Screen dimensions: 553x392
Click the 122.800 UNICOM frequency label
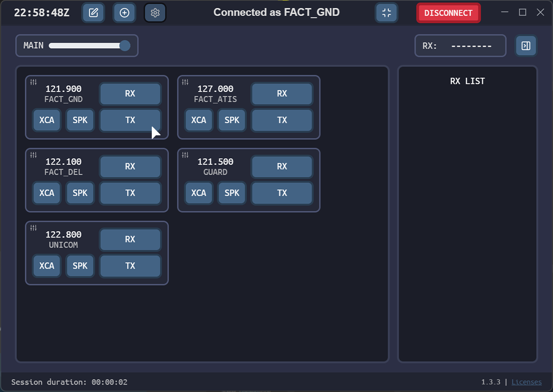pos(63,235)
